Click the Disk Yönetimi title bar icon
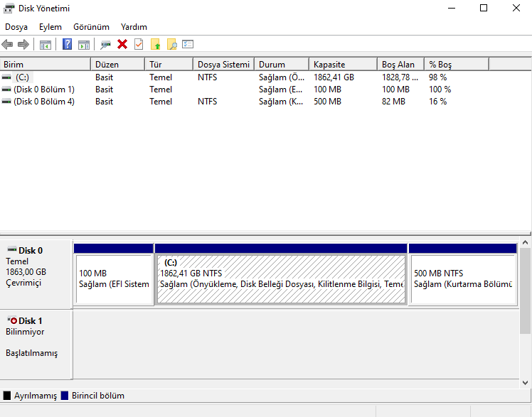This screenshot has width=532, height=417. [9, 8]
